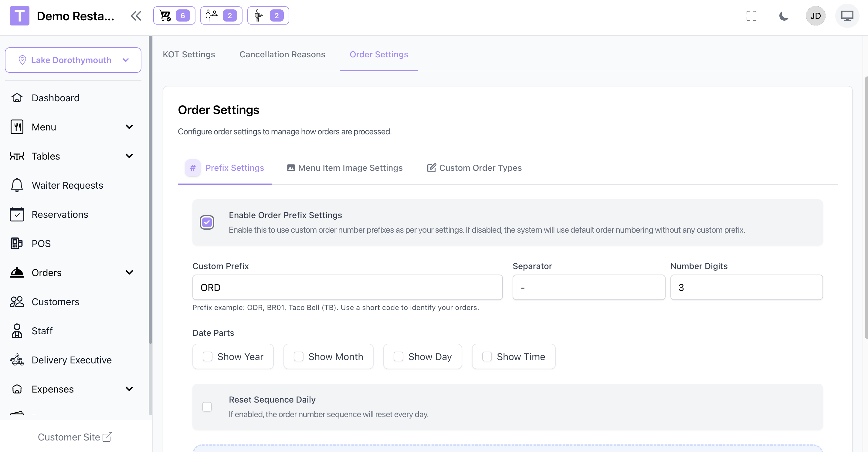This screenshot has height=452, width=868.
Task: Switch to Cancellation Reasons tab
Action: pos(282,54)
